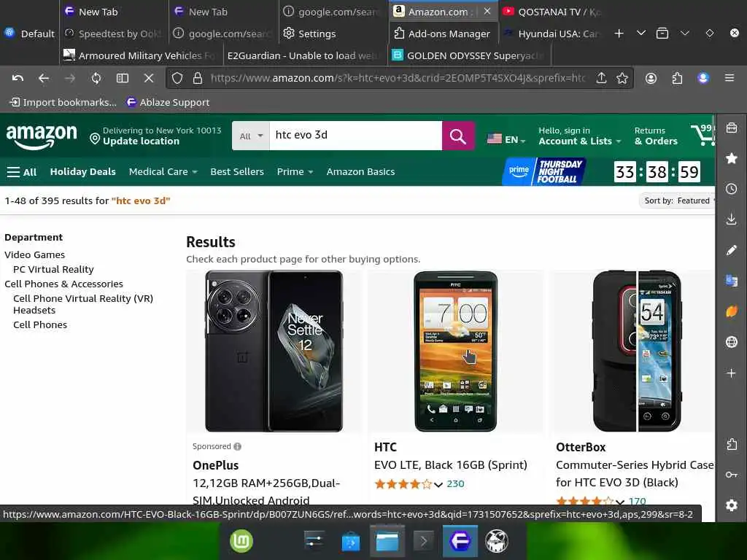Open the extensions puzzle icon in toolbar

click(677, 78)
